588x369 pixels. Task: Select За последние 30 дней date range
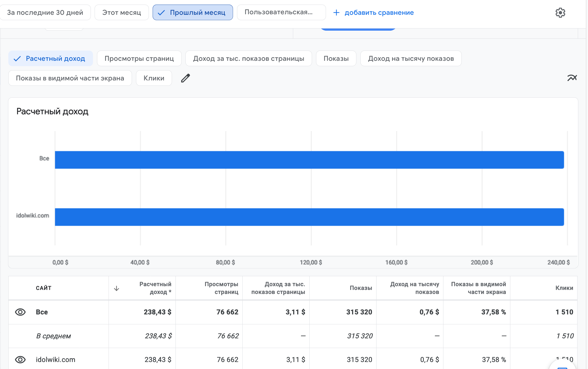pos(45,13)
